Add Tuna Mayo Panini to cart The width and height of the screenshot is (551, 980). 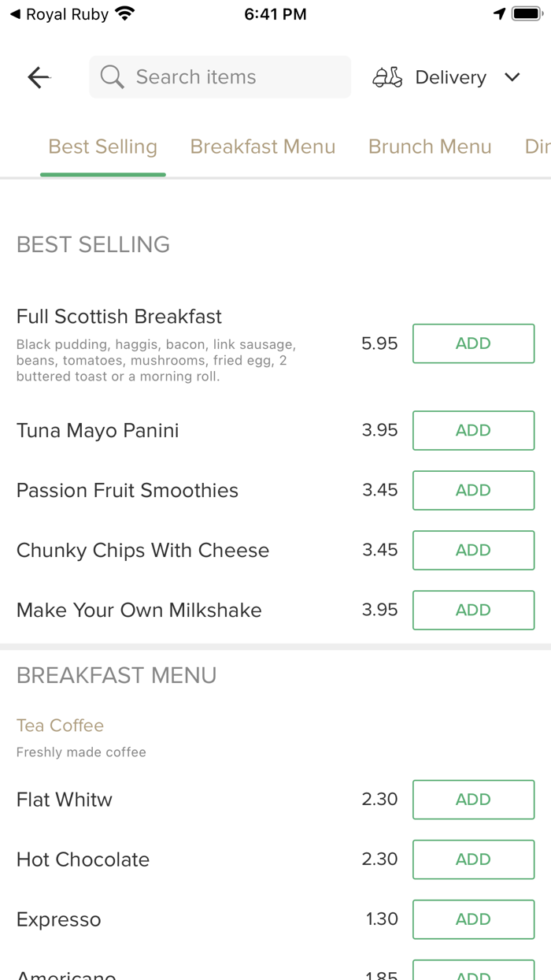pos(473,430)
